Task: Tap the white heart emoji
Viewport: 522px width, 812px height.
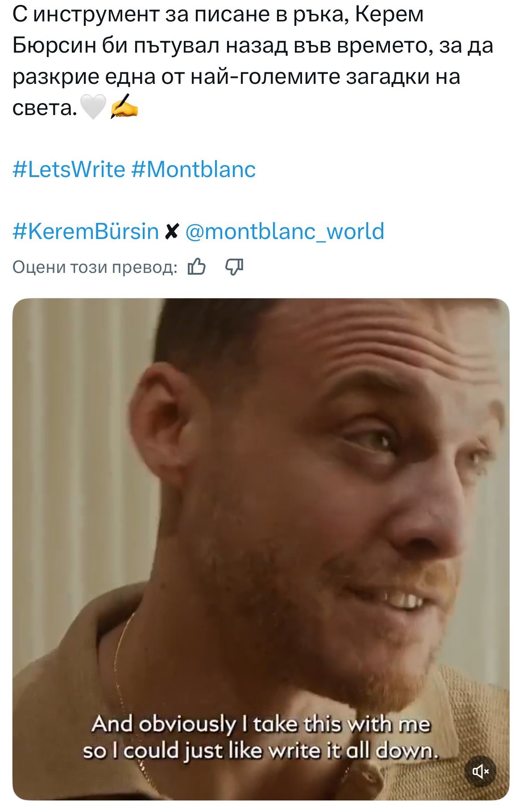Action: pos(93,107)
